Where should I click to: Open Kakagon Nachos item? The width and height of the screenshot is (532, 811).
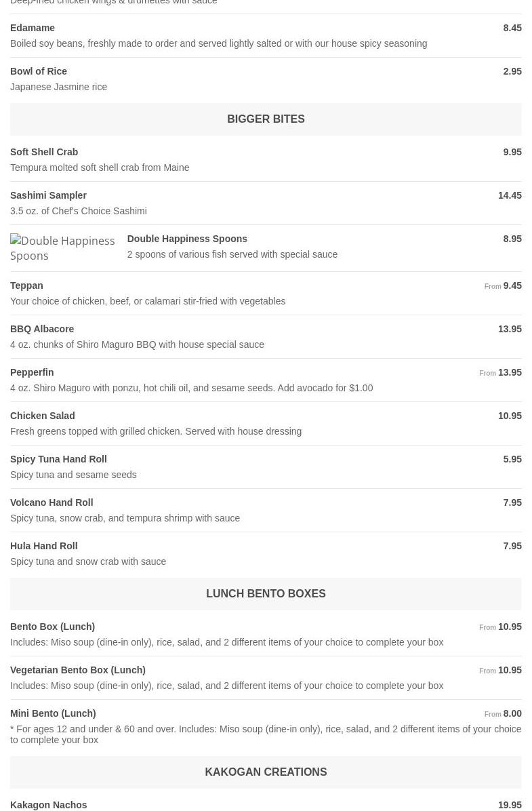(49, 805)
